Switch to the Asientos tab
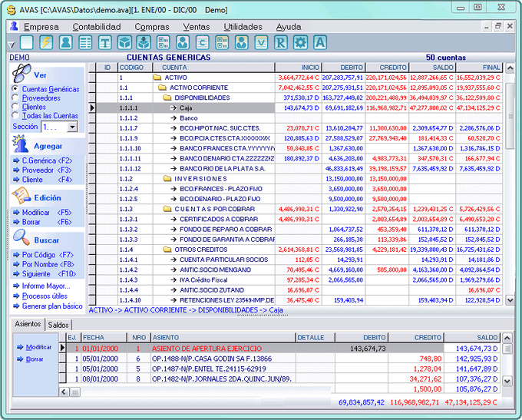The width and height of the screenshot is (522, 420). coord(28,324)
